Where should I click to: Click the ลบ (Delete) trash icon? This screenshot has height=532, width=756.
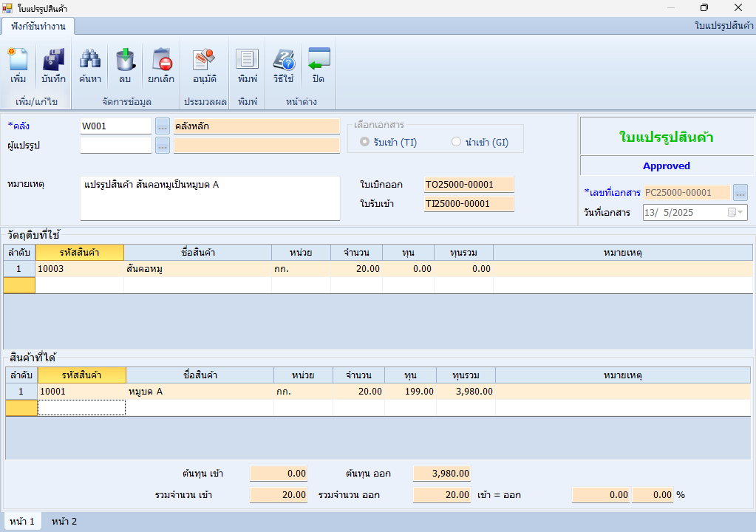(124, 65)
